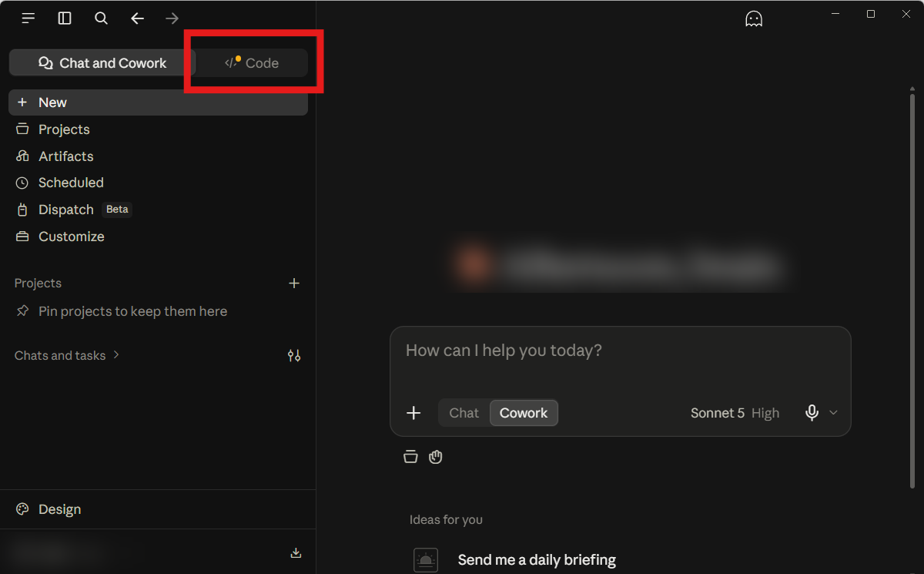Click the project box icon below composer

point(410,457)
